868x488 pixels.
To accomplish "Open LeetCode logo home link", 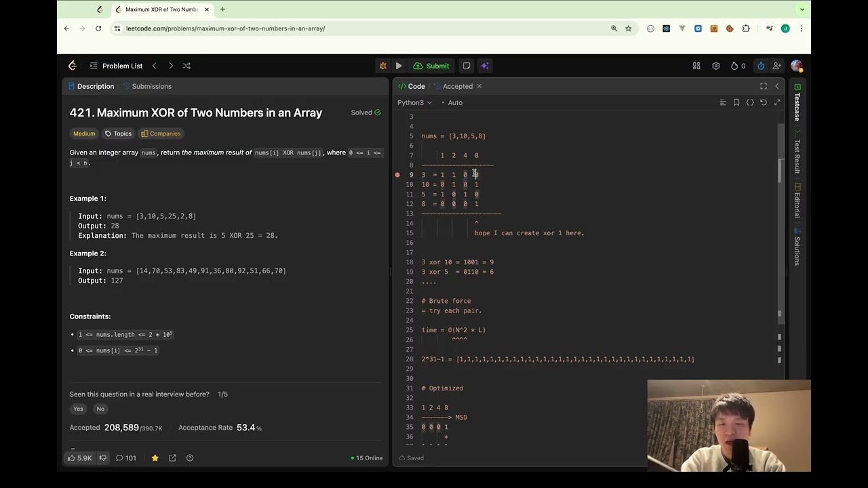I will click(x=73, y=66).
